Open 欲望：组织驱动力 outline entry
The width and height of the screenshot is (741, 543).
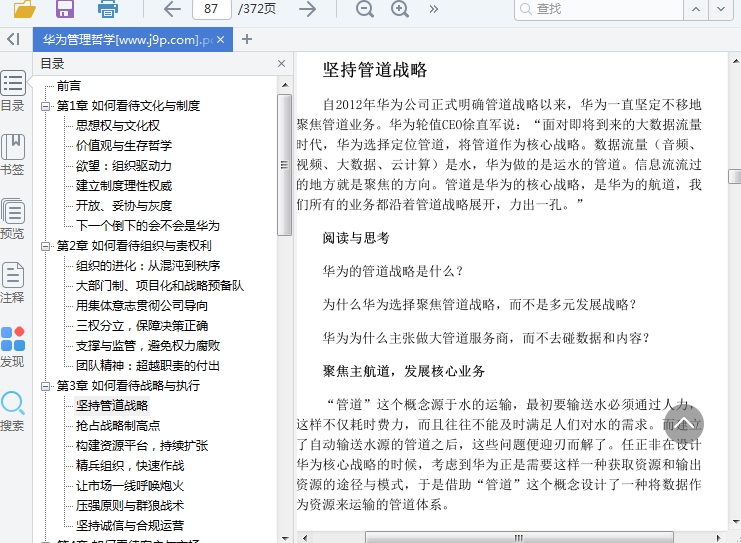[124, 166]
